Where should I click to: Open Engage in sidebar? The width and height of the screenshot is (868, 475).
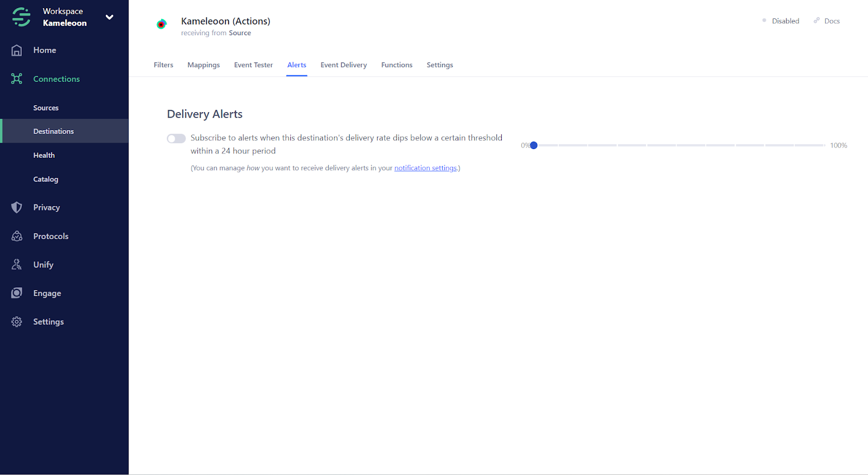(x=47, y=293)
